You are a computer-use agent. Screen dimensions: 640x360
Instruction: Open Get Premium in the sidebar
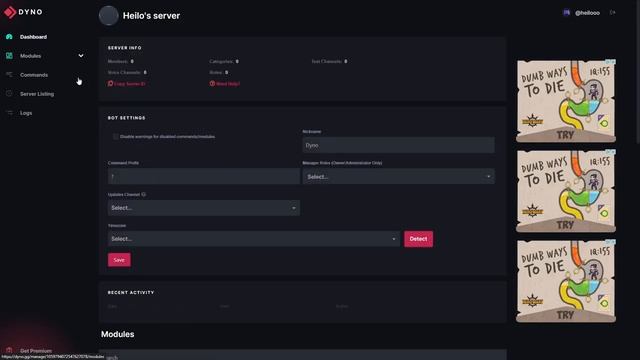pyautogui.click(x=36, y=350)
